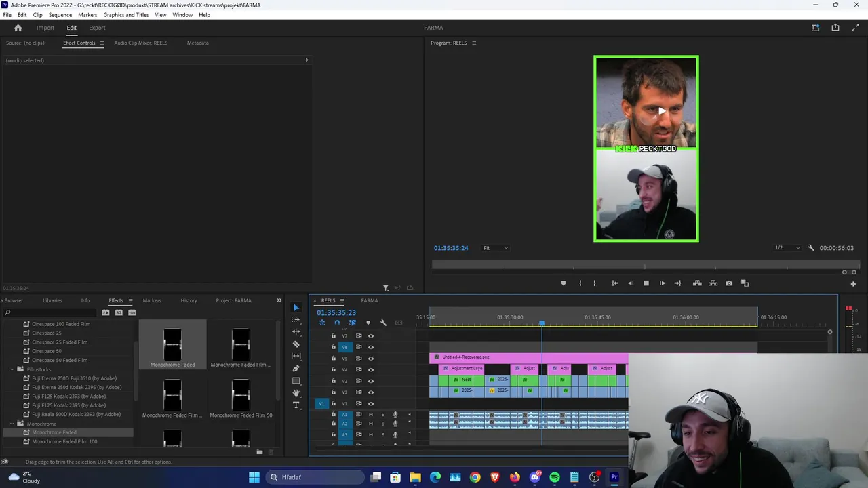Open the Sequence menu

tap(60, 15)
